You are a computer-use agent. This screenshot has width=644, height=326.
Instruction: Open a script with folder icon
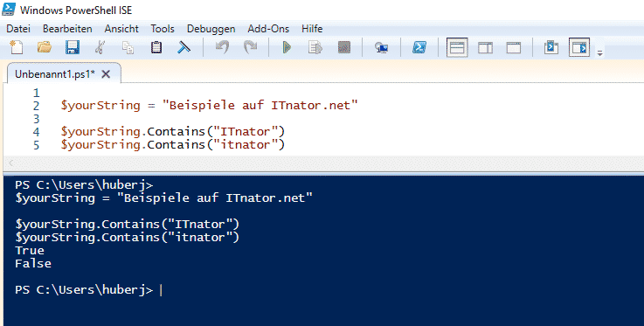tap(45, 47)
